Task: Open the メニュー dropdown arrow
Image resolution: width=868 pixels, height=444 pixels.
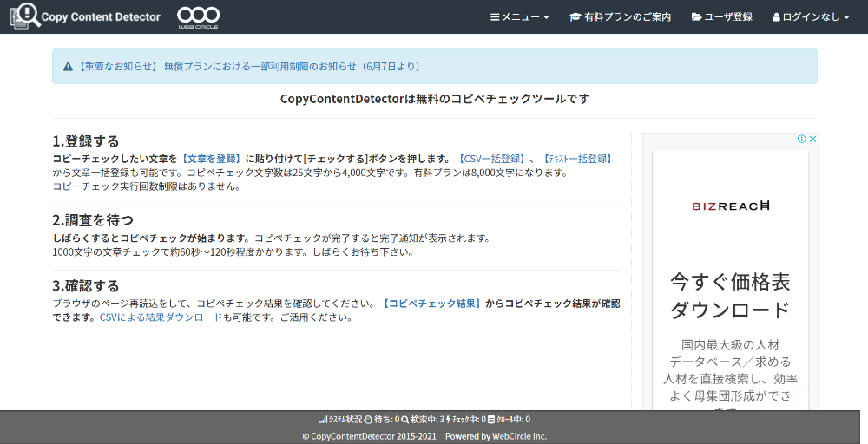Action: coord(546,17)
